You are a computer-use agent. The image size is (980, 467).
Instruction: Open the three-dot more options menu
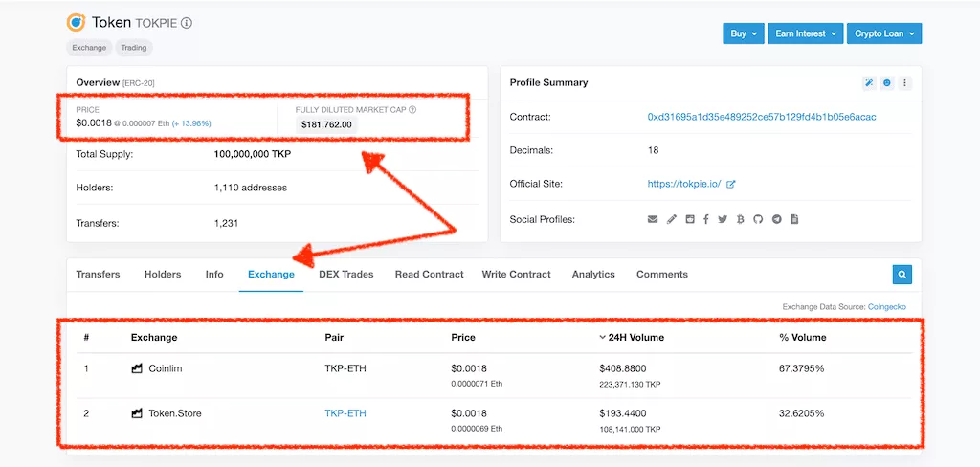point(904,82)
